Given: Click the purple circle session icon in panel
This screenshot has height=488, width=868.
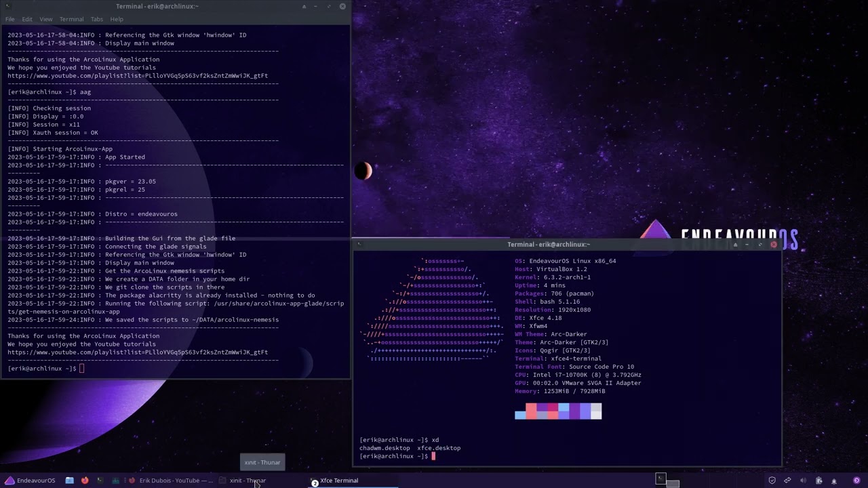Looking at the screenshot, I should pyautogui.click(x=856, y=481).
